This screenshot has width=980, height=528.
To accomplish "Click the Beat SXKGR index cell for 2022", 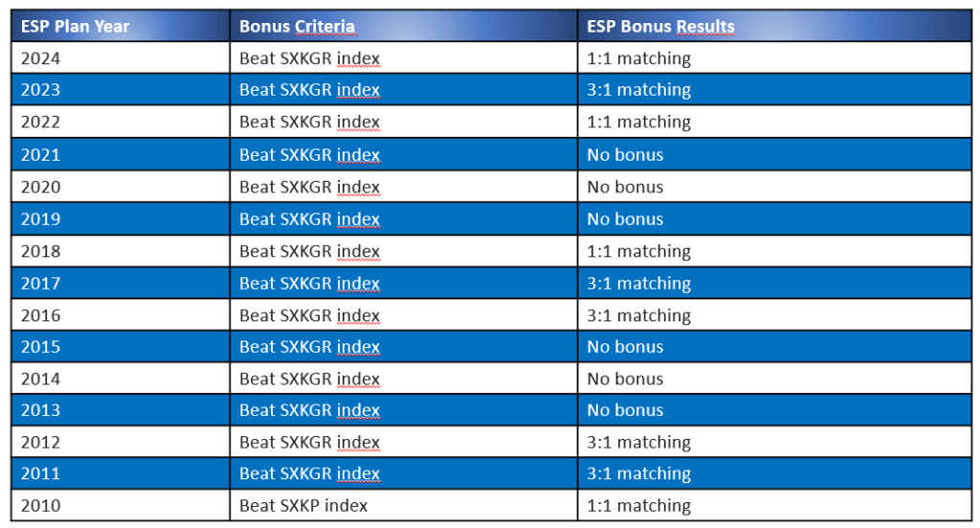I will point(309,122).
